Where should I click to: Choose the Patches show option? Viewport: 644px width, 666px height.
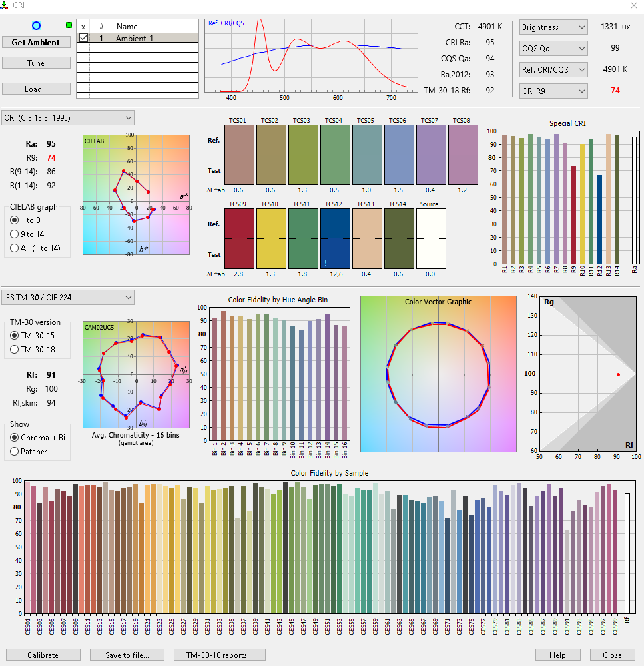pos(15,452)
